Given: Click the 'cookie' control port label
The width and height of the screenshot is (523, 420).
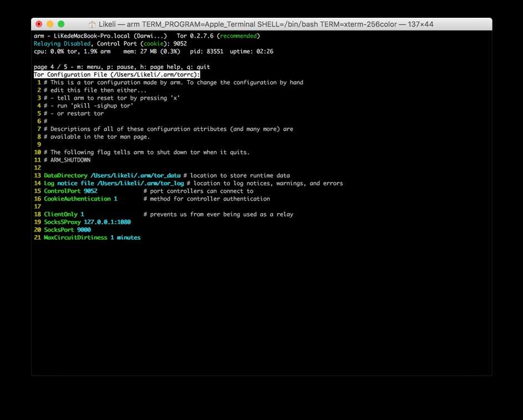Looking at the screenshot, I should [x=153, y=44].
